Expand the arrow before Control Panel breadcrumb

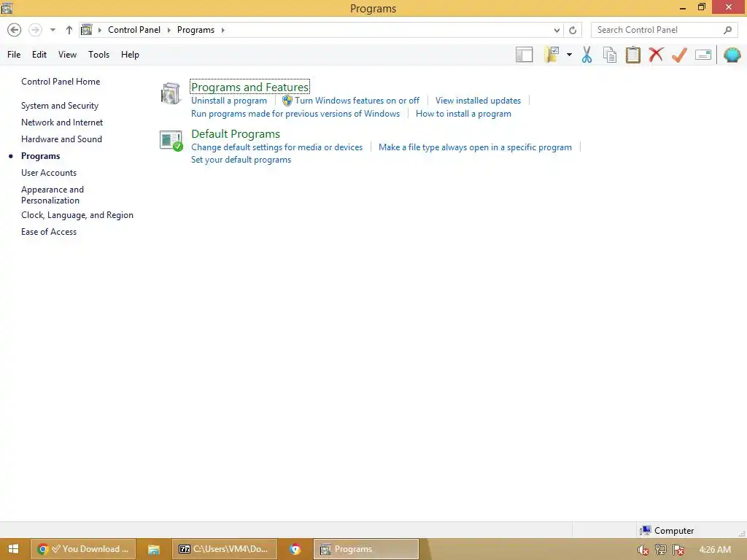[x=99, y=30]
